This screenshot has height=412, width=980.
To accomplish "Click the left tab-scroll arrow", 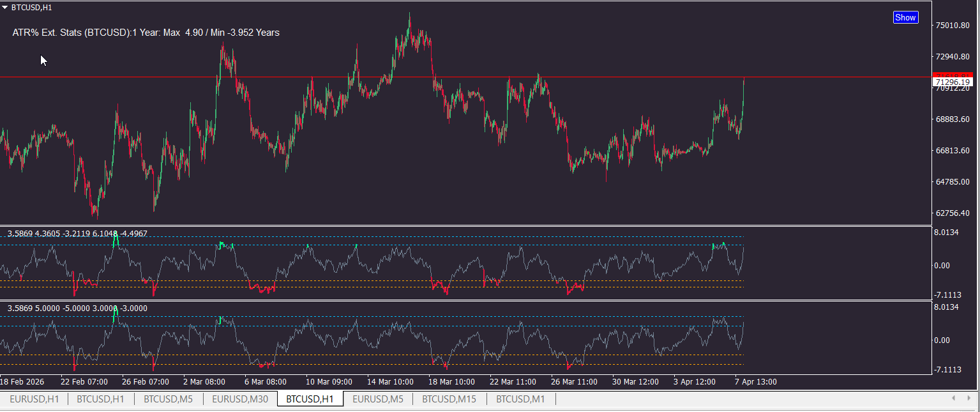I will click(953, 399).
